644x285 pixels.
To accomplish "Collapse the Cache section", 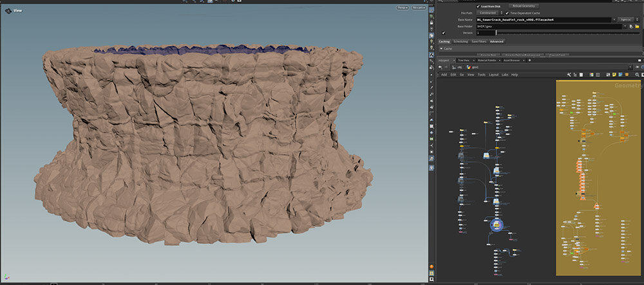I will pos(440,48).
